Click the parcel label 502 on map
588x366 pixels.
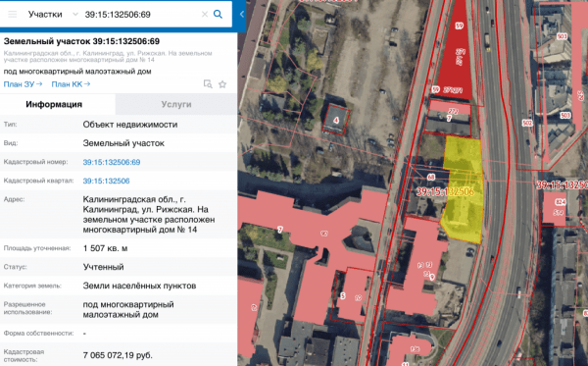(527, 123)
